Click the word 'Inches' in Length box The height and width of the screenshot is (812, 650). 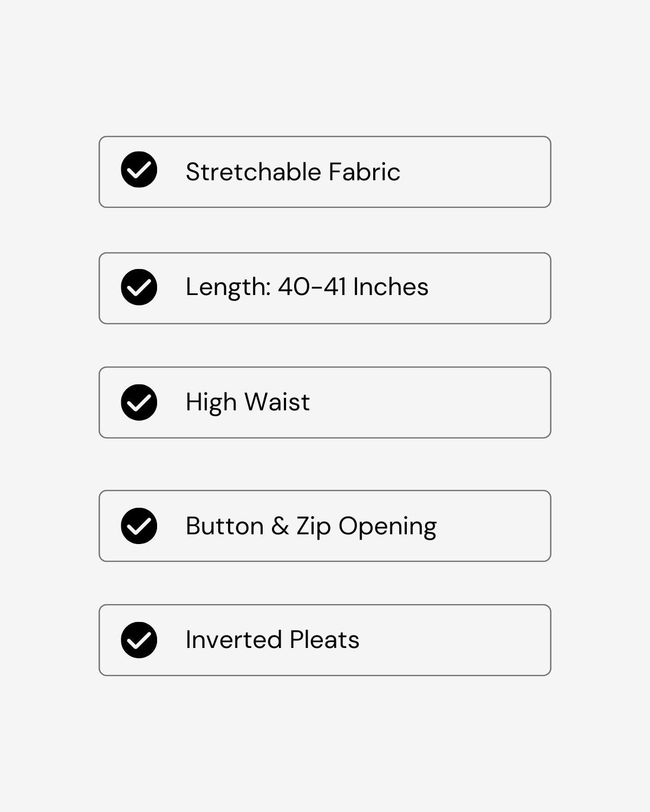[391, 287]
